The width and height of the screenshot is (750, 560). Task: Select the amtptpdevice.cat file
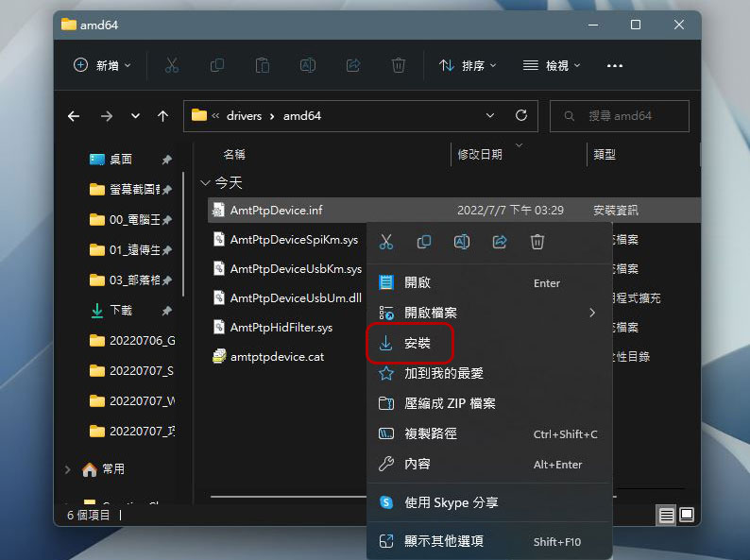277,357
